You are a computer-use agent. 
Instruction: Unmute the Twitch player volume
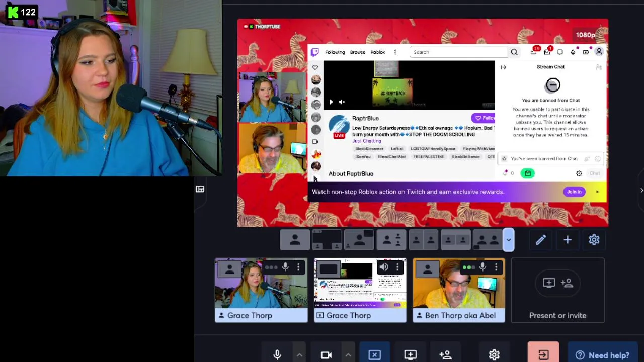point(342,102)
